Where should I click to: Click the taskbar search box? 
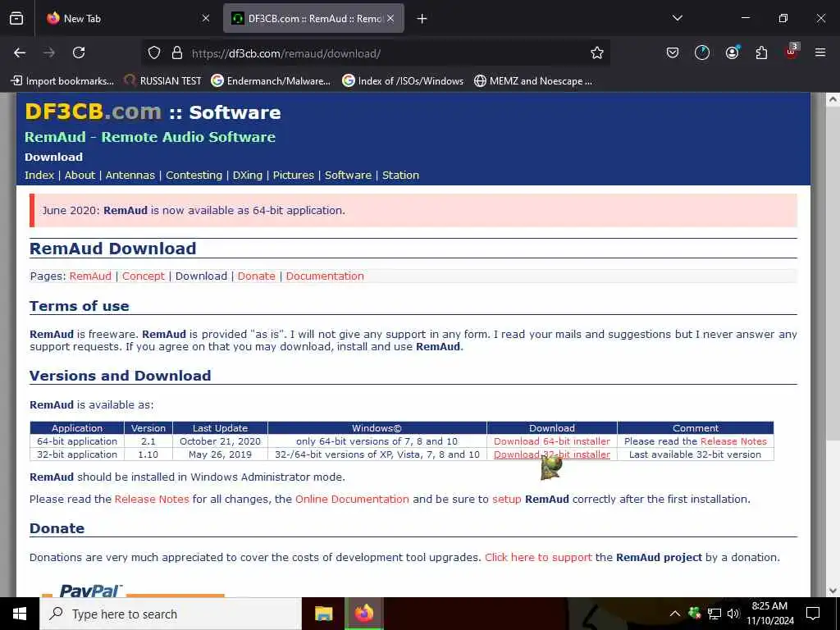pos(171,614)
